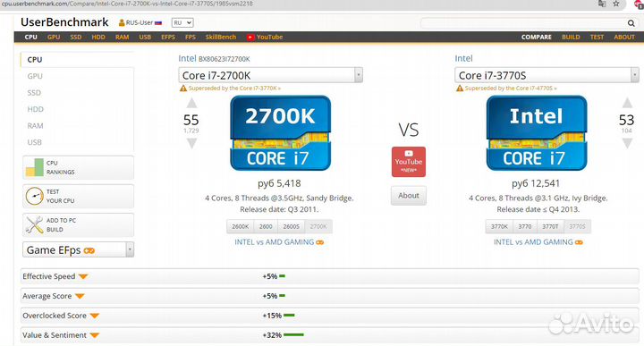The height and width of the screenshot is (346, 644).
Task: Click the 3770T variant button
Action: [x=550, y=226]
